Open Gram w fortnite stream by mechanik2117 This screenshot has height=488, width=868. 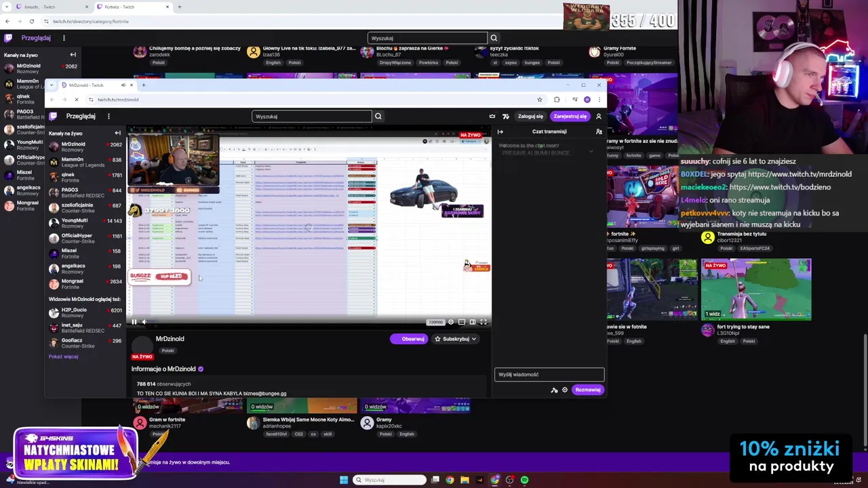pyautogui.click(x=167, y=420)
